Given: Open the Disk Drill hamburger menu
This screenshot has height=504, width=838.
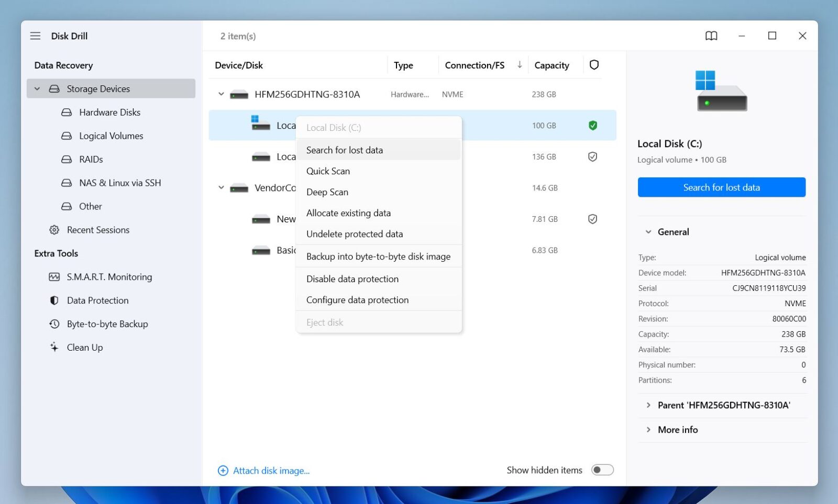Looking at the screenshot, I should tap(35, 36).
